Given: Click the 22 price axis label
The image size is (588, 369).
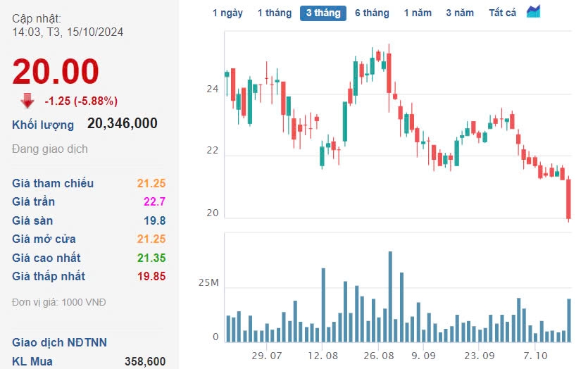Looking at the screenshot, I should click(212, 151).
